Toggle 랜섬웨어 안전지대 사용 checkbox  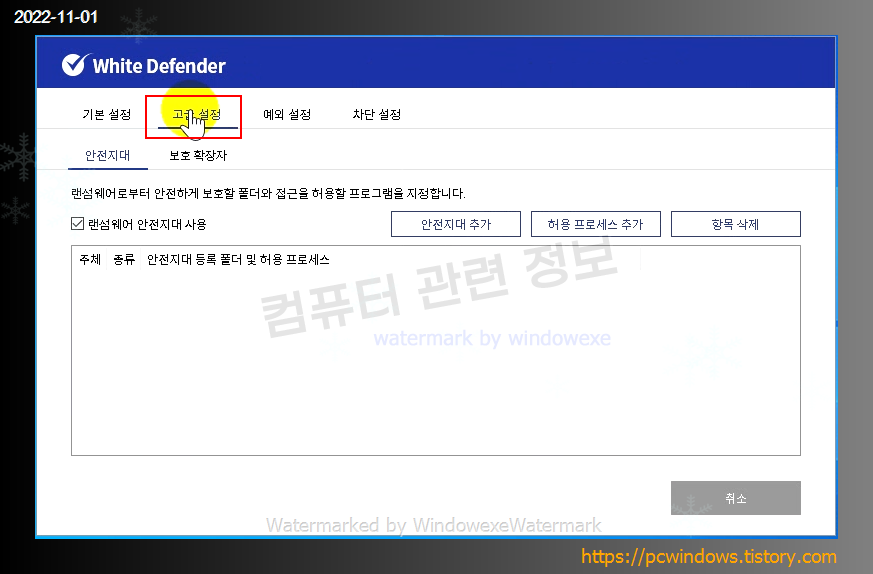[77, 224]
